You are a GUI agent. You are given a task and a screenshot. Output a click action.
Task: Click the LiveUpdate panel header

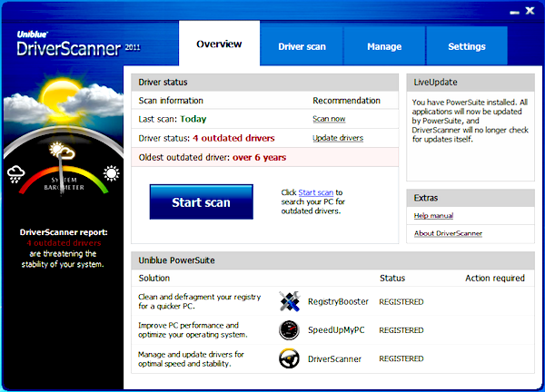[x=471, y=83]
